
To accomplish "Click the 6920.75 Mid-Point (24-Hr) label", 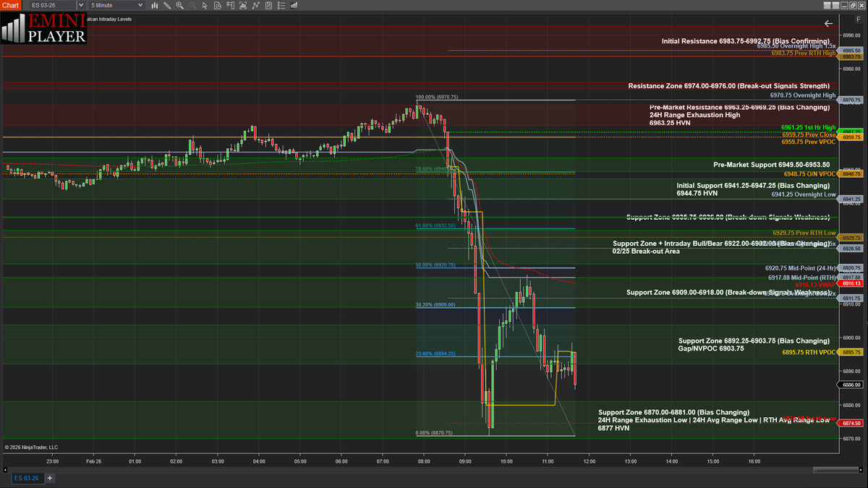I will point(801,267).
